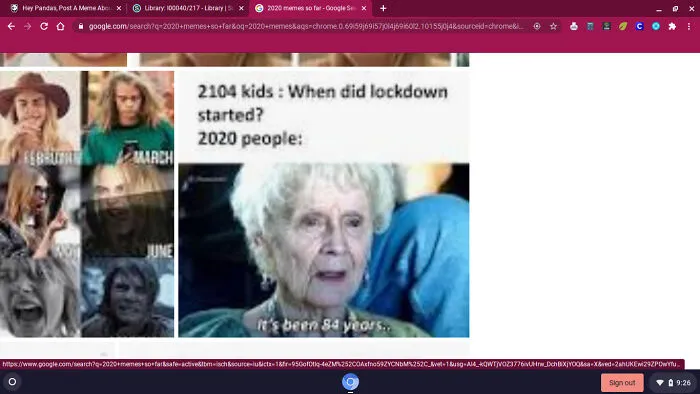Click the address bar URL
700x394 pixels.
coord(306,26)
